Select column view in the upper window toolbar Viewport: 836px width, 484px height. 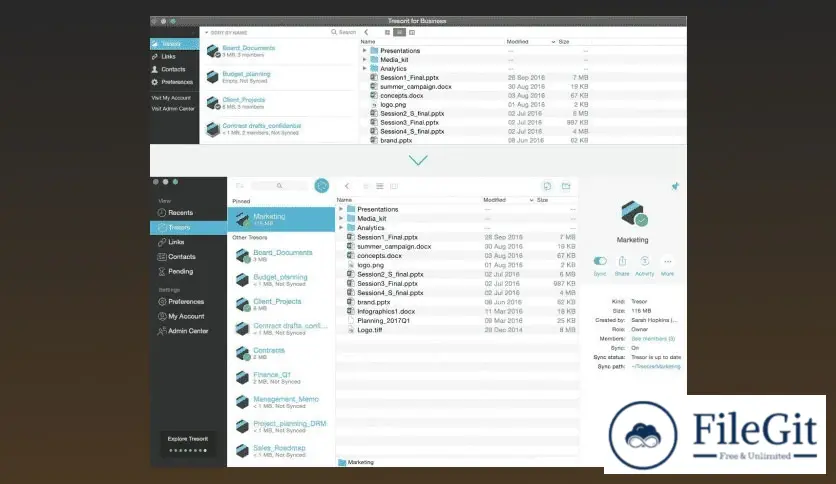pyautogui.click(x=412, y=33)
